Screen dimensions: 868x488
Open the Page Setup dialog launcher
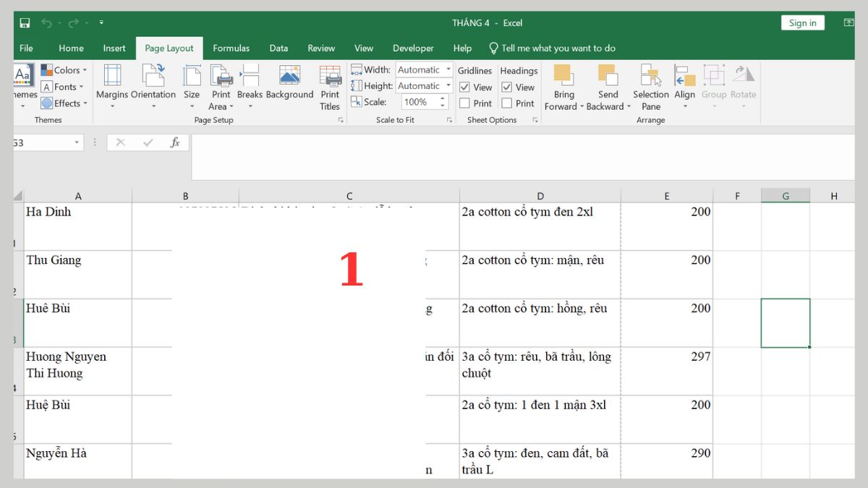(340, 120)
